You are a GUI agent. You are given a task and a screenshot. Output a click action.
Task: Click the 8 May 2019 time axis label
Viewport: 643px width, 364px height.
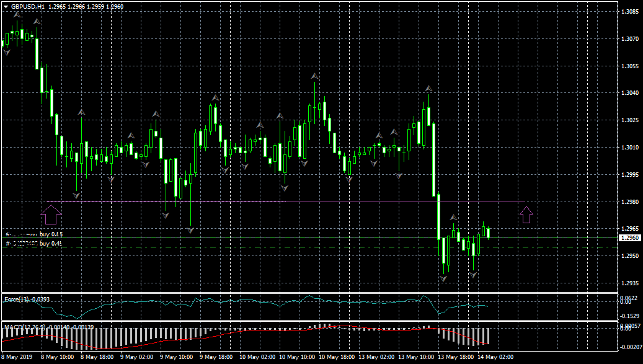(x=17, y=357)
